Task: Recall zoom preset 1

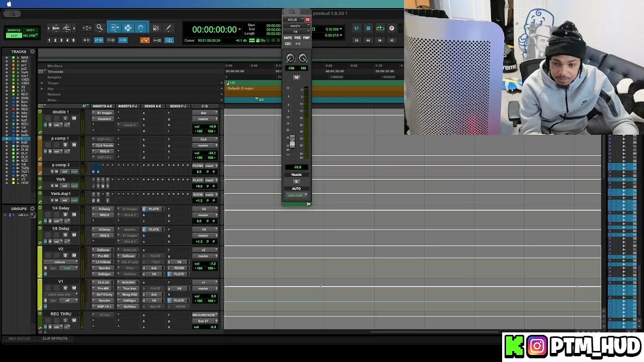Action: point(49,40)
